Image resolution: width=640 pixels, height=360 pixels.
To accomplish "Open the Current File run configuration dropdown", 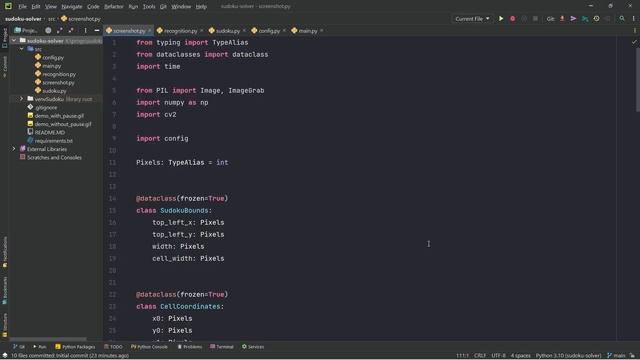I will [x=472, y=19].
